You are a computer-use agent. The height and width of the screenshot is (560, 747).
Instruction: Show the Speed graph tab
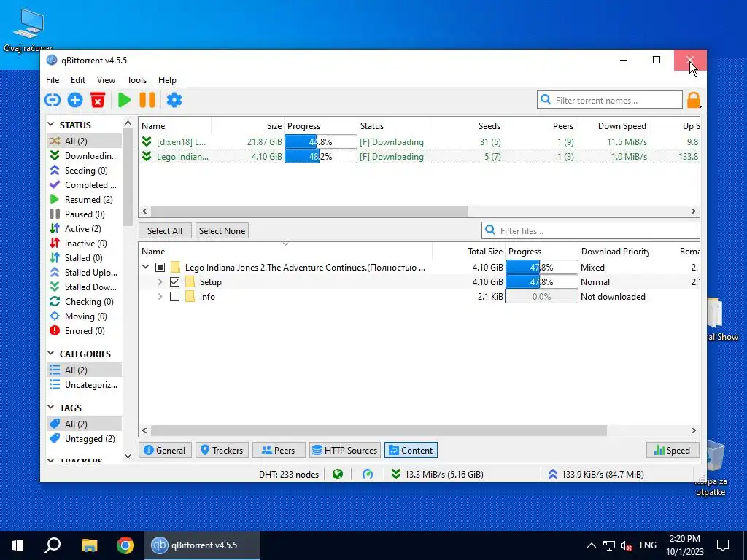[x=673, y=450]
